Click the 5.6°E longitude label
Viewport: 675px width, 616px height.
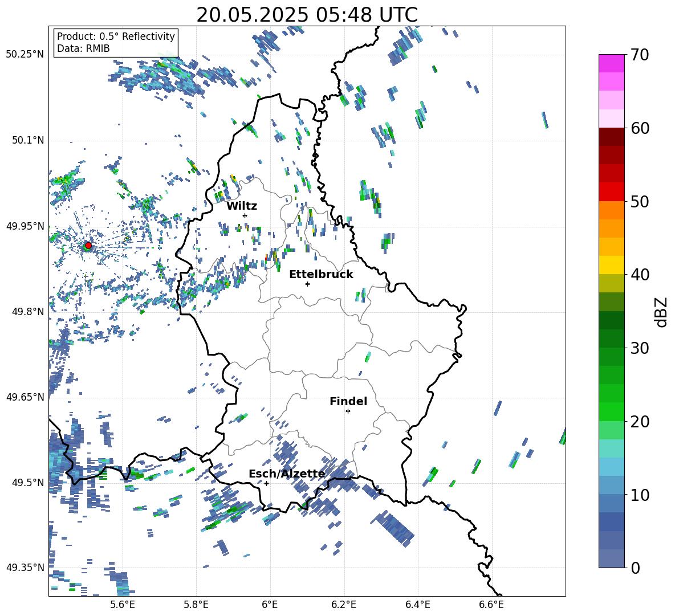123,605
